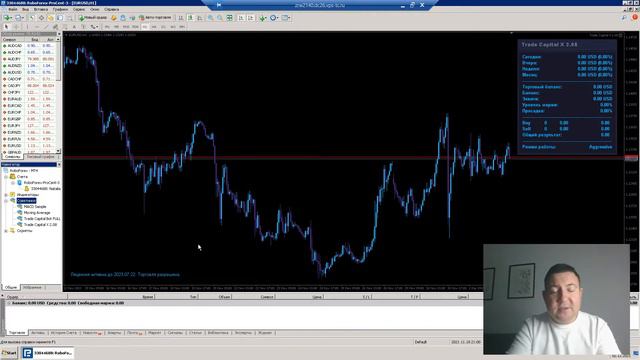Toggle the Market Watch window icon
The image size is (640, 360).
click(x=31, y=18)
